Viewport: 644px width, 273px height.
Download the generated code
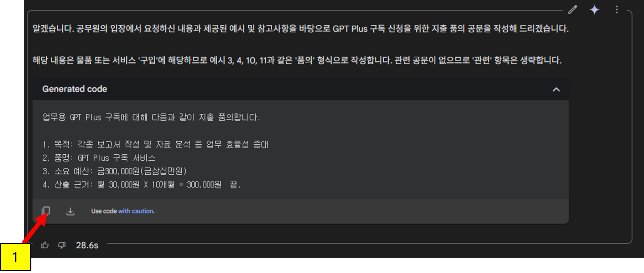click(x=71, y=211)
